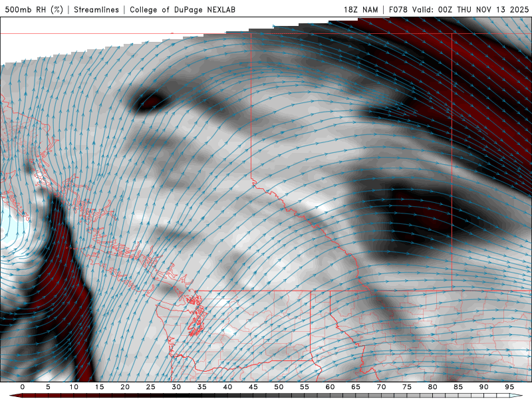Click the colorbar label '60'
Viewport: 532px width, 399px height.
point(330,387)
